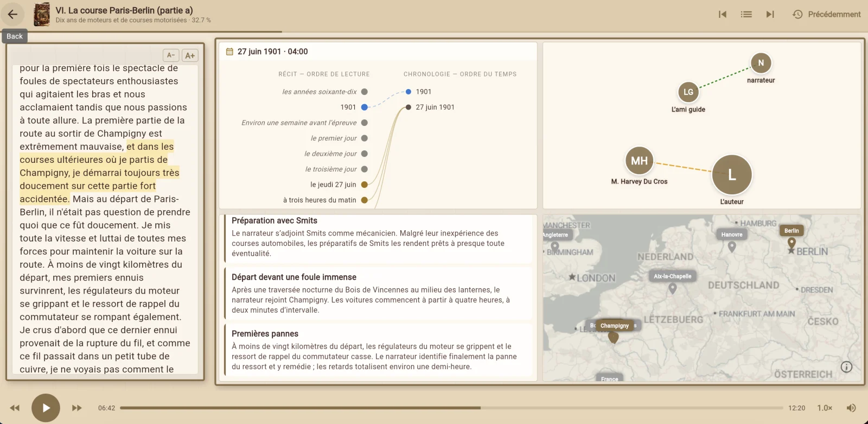Image resolution: width=868 pixels, height=424 pixels.
Task: Open the book cover thumbnail
Action: (42, 15)
